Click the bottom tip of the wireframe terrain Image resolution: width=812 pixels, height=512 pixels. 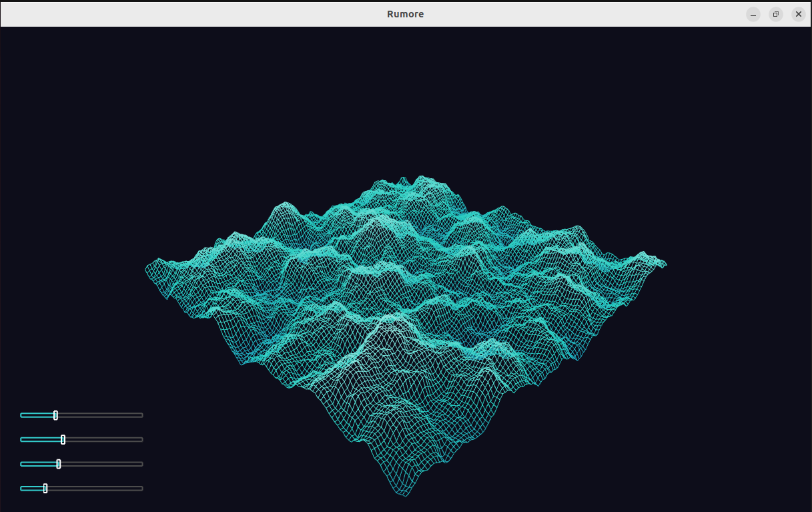[405, 495]
